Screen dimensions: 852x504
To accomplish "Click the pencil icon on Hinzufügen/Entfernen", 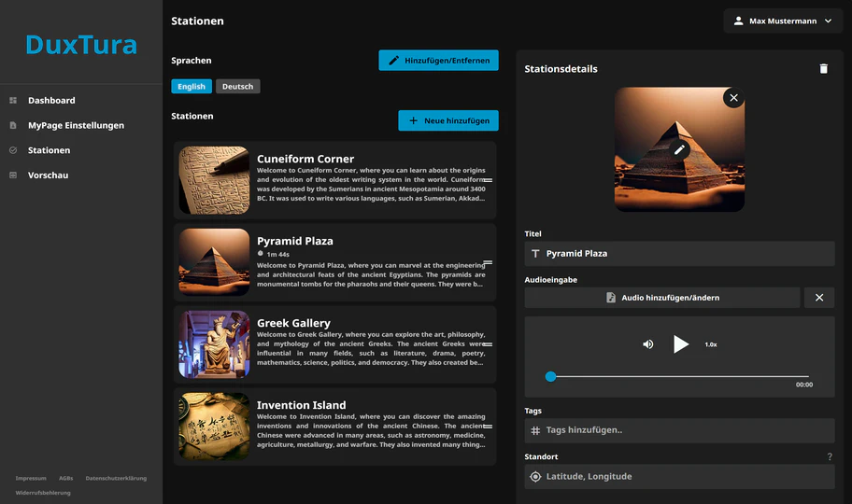I will click(393, 61).
